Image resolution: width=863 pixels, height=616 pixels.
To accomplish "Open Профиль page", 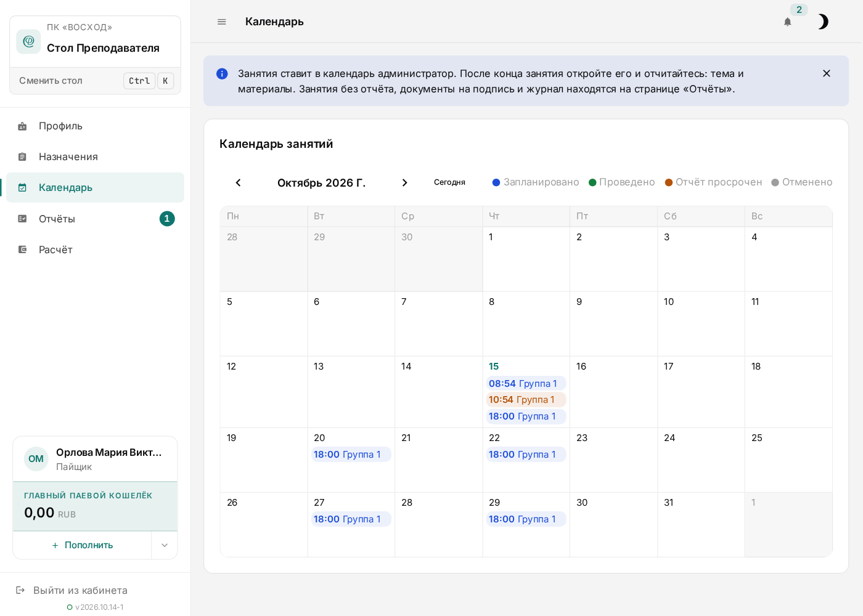I will pos(95,126).
